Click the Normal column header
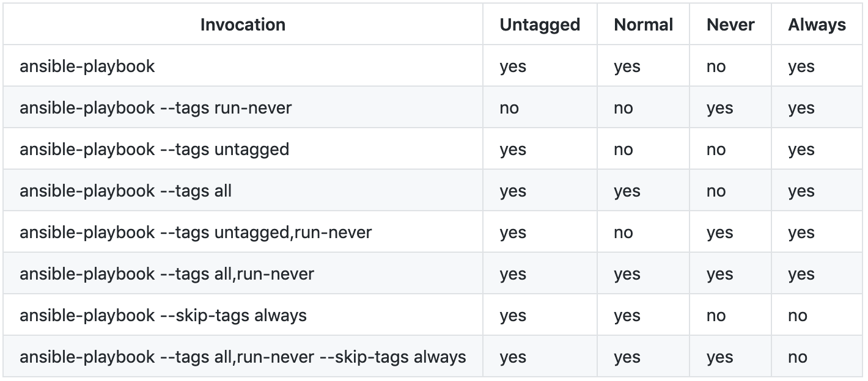This screenshot has height=381, width=868. point(643,24)
